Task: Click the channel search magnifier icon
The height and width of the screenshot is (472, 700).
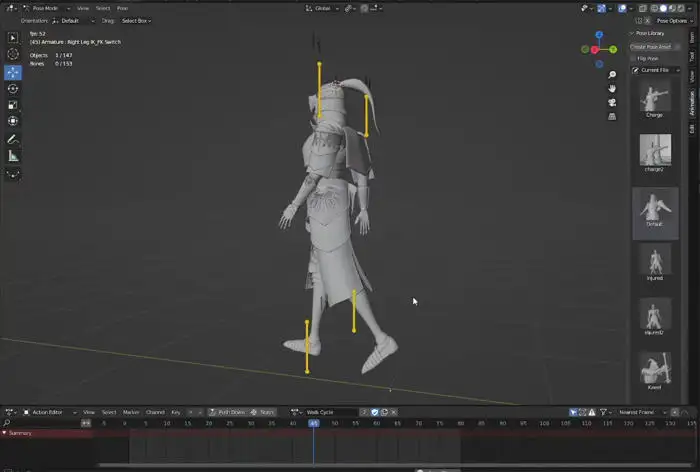Action: pos(6,423)
